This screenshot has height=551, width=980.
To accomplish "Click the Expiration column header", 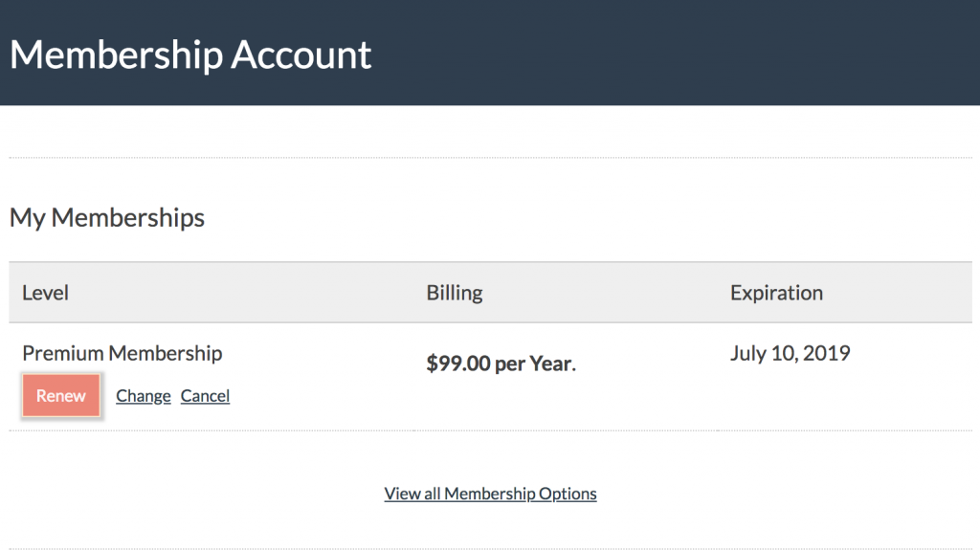I will point(776,293).
